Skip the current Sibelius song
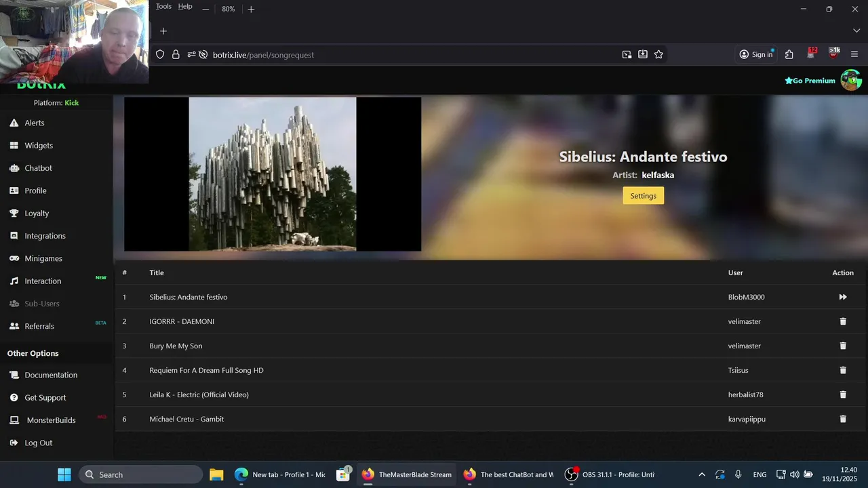 [x=843, y=297]
